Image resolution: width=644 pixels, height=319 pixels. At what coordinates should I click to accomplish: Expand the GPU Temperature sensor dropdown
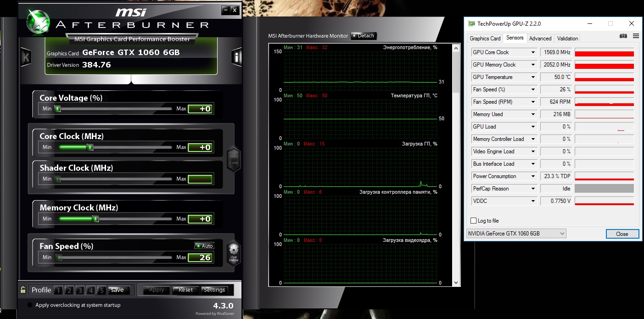click(533, 77)
